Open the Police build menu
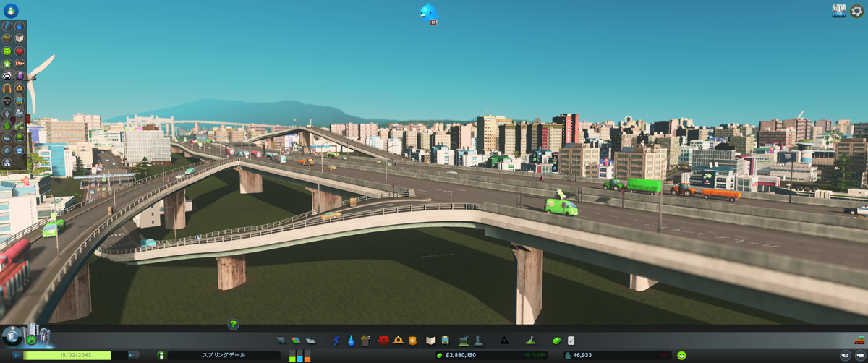 (412, 341)
